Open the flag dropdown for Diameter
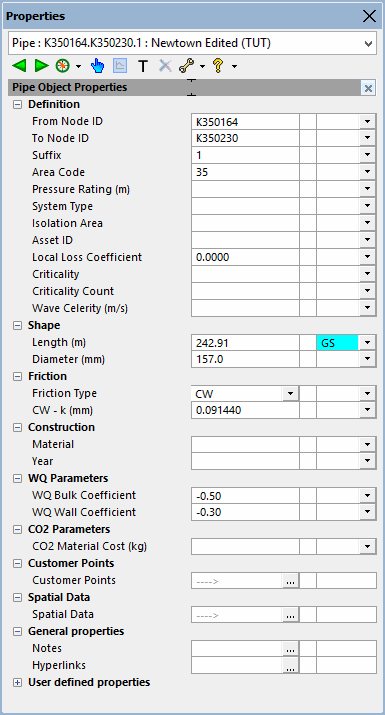Image resolution: width=385 pixels, height=715 pixels. [367, 360]
